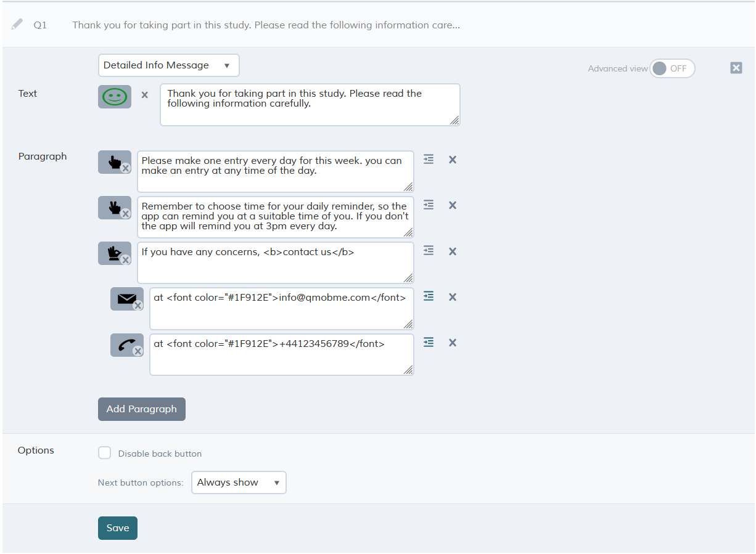Toggle the Advanced view switch
This screenshot has width=756, height=554.
672,68
